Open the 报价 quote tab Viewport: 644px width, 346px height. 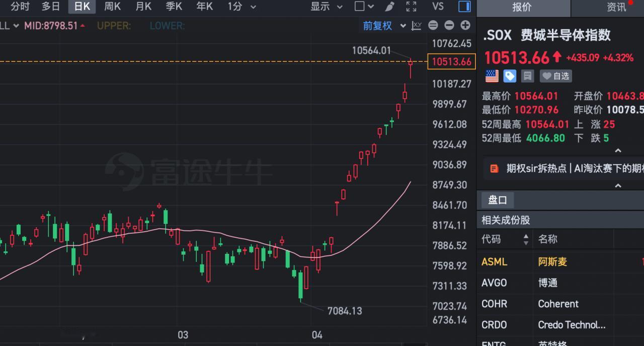tap(522, 7)
